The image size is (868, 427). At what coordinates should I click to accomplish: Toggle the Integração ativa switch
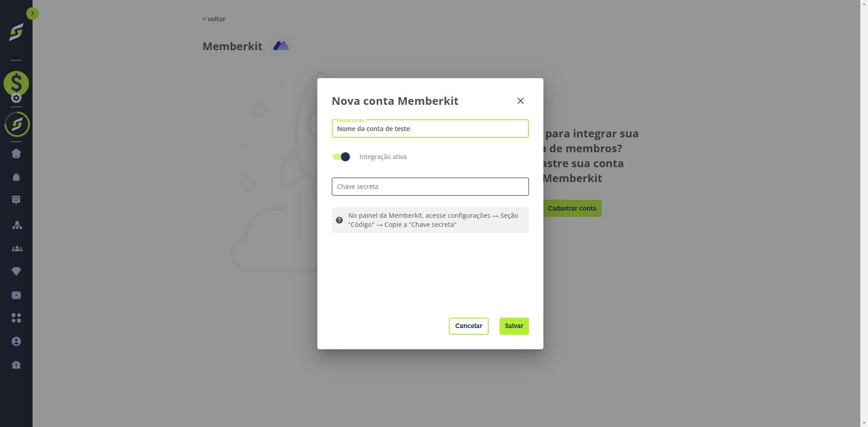pyautogui.click(x=341, y=157)
